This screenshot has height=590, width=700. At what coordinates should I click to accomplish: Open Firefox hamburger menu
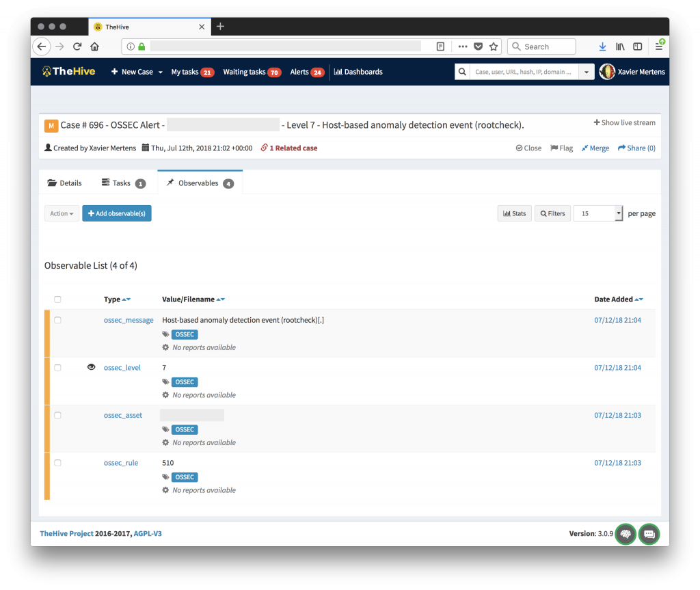tap(659, 46)
